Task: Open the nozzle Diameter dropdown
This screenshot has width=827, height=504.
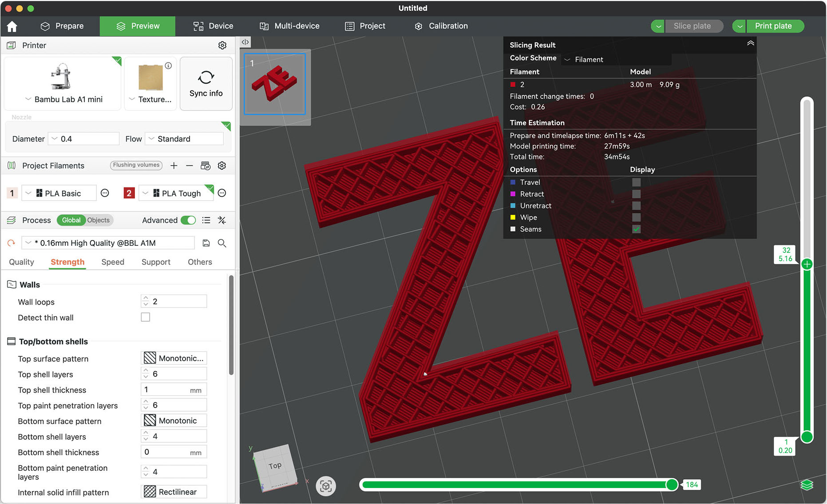Action: click(83, 139)
